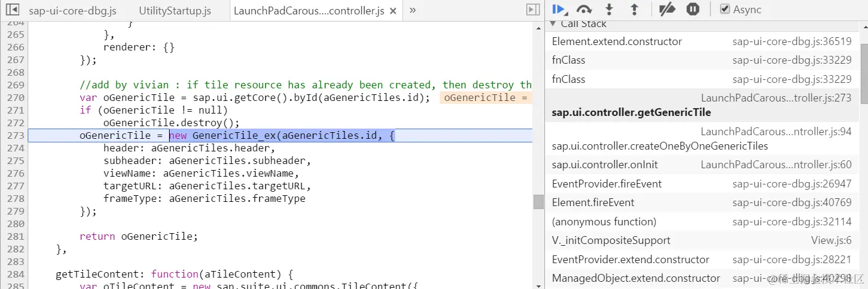Click 'oGenericTile.destroy();' code line
This screenshot has width=868, height=289.
click(x=171, y=123)
